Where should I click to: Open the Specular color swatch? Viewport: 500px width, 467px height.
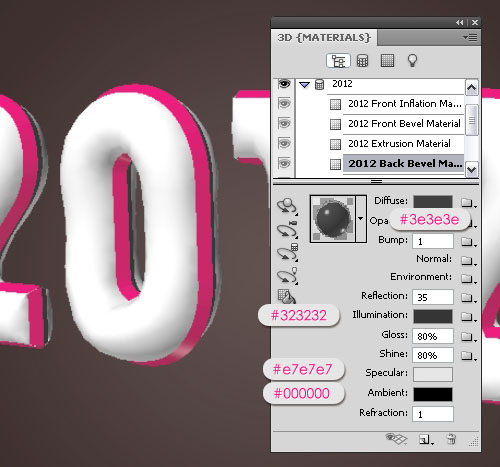(433, 374)
